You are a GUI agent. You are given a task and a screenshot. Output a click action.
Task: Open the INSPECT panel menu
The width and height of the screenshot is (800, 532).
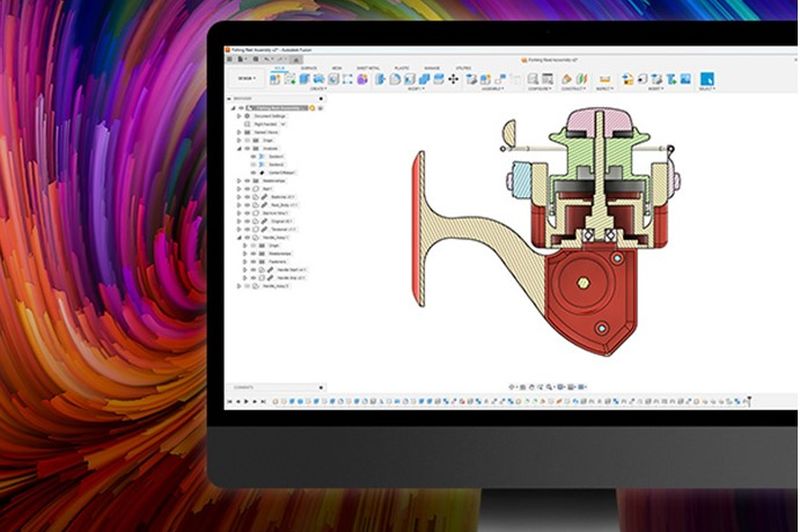click(605, 89)
